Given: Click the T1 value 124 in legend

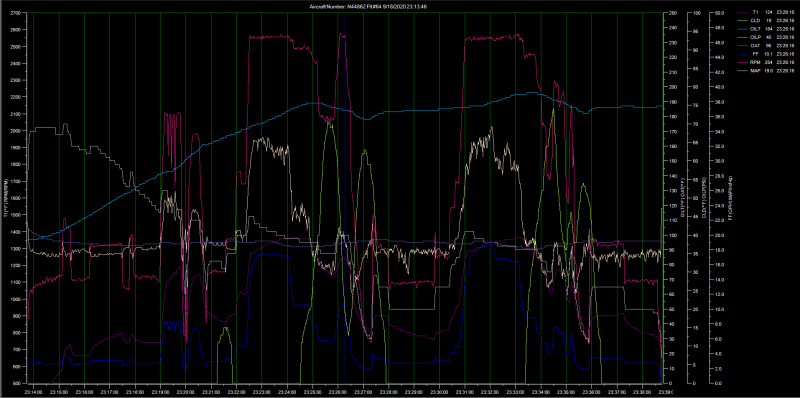Looking at the screenshot, I should 768,12.
